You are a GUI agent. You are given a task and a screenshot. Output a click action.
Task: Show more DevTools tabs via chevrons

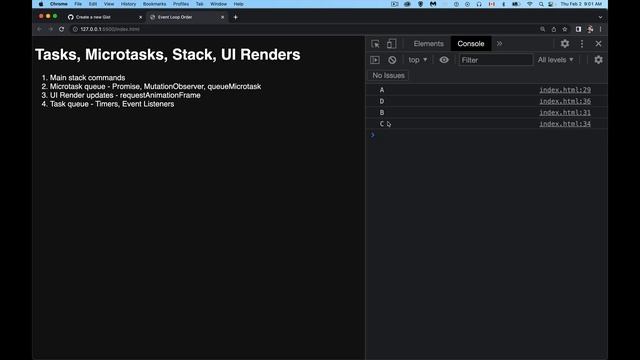click(499, 43)
